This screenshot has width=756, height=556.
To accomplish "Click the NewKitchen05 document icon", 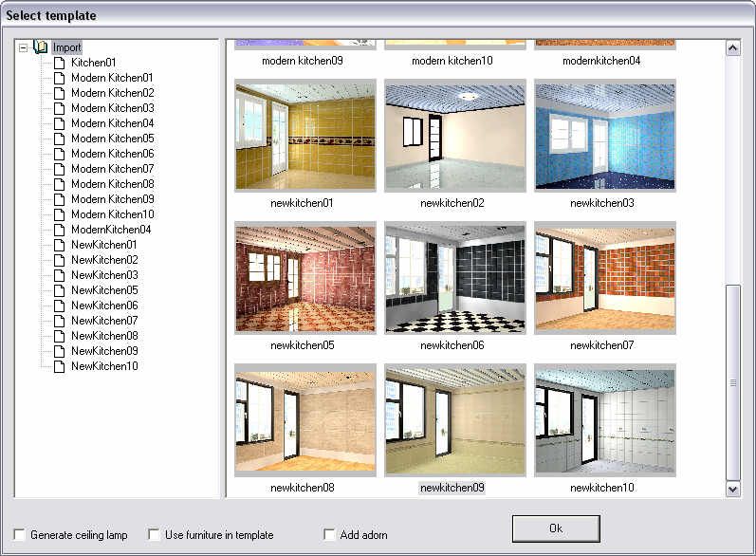I will click(60, 290).
